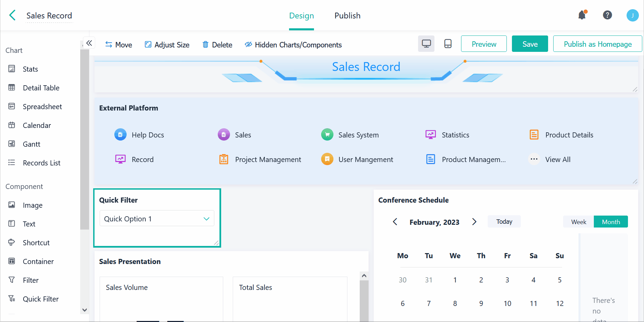This screenshot has width=644, height=322.
Task: Go to next month in calendar
Action: [x=474, y=222]
